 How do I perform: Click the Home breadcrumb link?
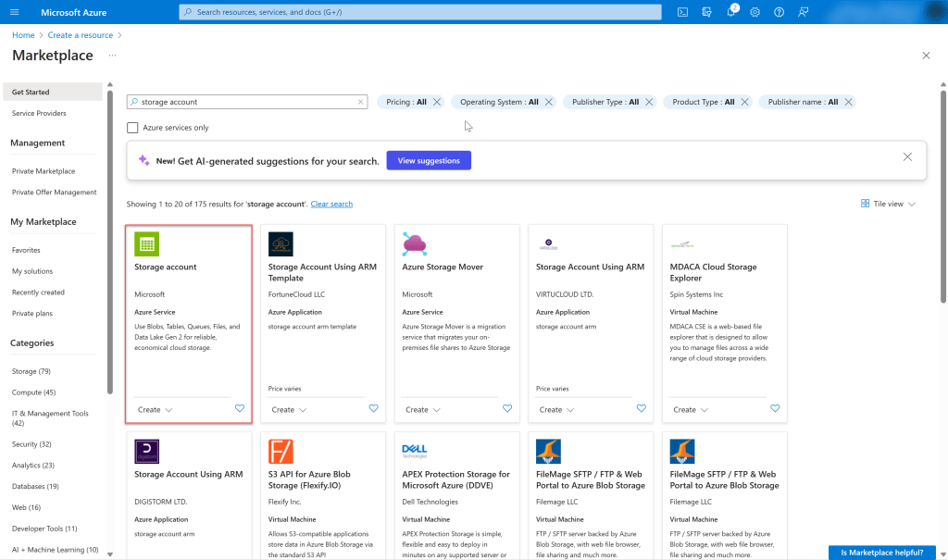click(23, 35)
